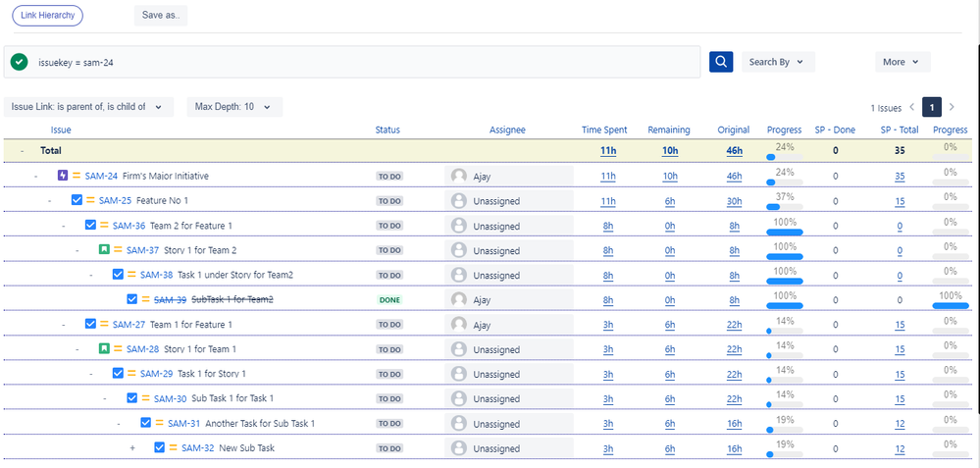Click the 35 SP total for SAM-24
Screen dimensions: 980x468
[900, 177]
